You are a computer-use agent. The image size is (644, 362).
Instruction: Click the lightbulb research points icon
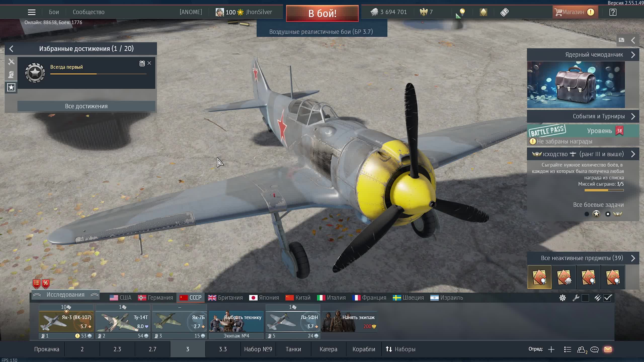462,12
